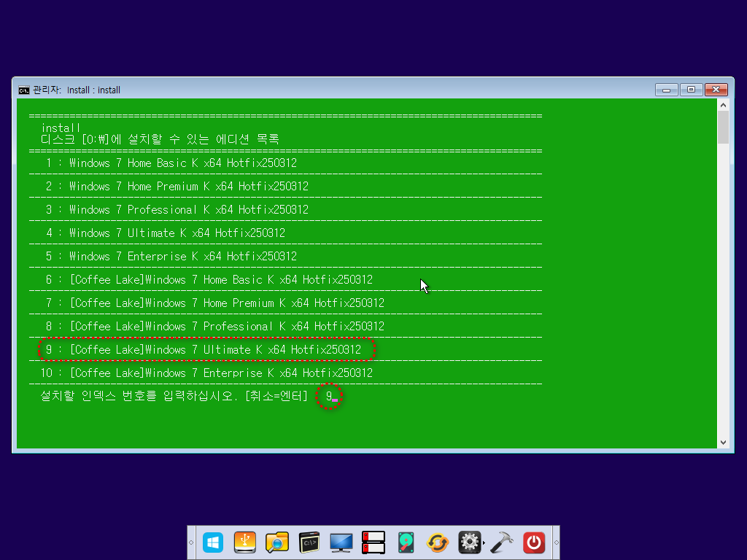Click the prompt text "설치할 인덱스 번호를 입력하십시오"
This screenshot has height=560, width=747.
click(x=139, y=396)
